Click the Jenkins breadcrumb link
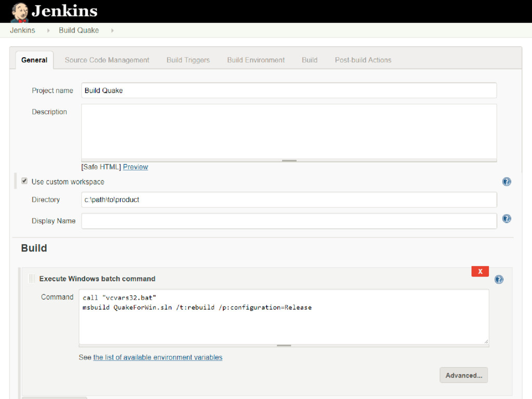 [22, 31]
